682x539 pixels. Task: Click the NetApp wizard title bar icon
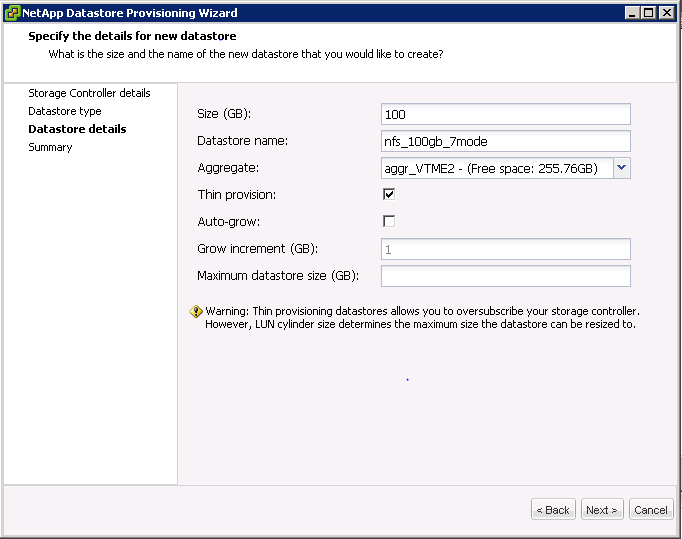pos(12,13)
